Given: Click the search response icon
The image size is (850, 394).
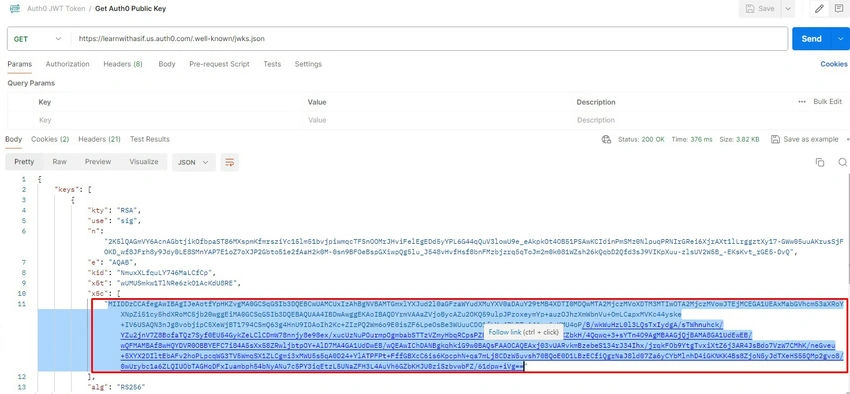Looking at the screenshot, I should tap(842, 162).
